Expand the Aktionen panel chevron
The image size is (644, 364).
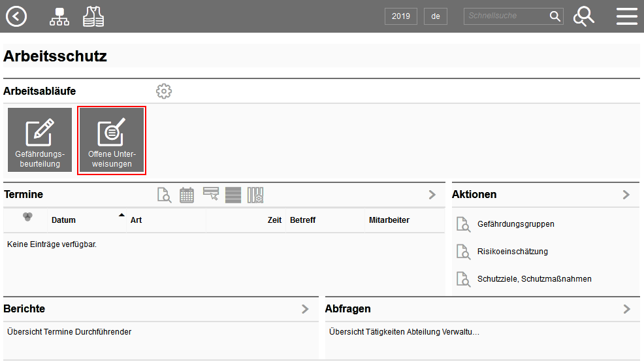click(626, 195)
